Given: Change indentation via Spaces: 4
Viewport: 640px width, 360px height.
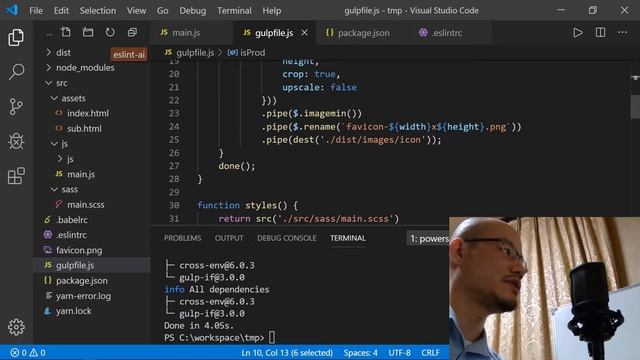Looking at the screenshot, I should [360, 353].
